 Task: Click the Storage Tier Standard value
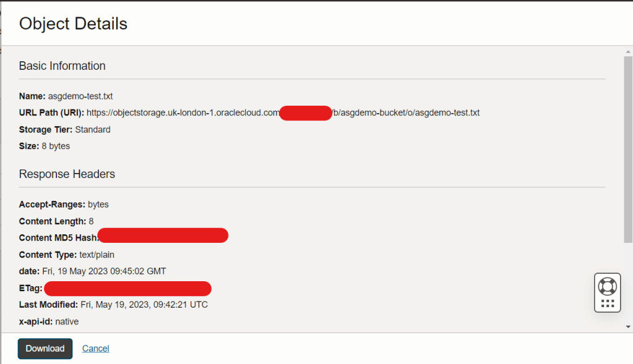[x=92, y=130]
